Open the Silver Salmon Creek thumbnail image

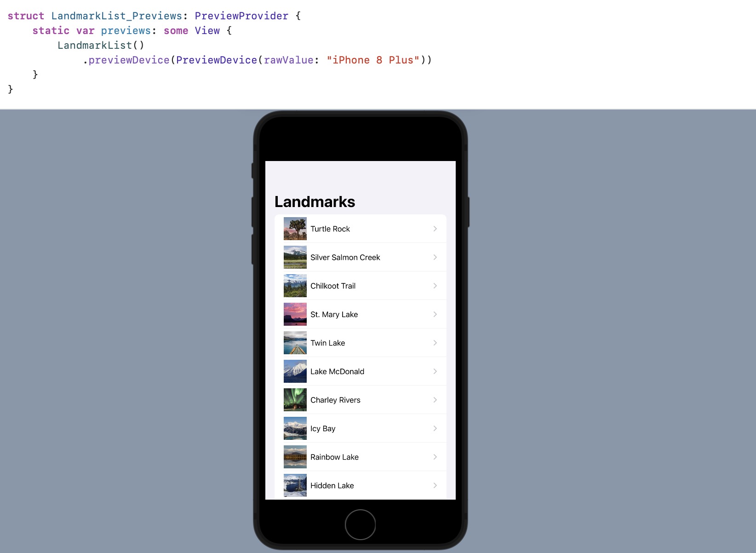(x=295, y=257)
